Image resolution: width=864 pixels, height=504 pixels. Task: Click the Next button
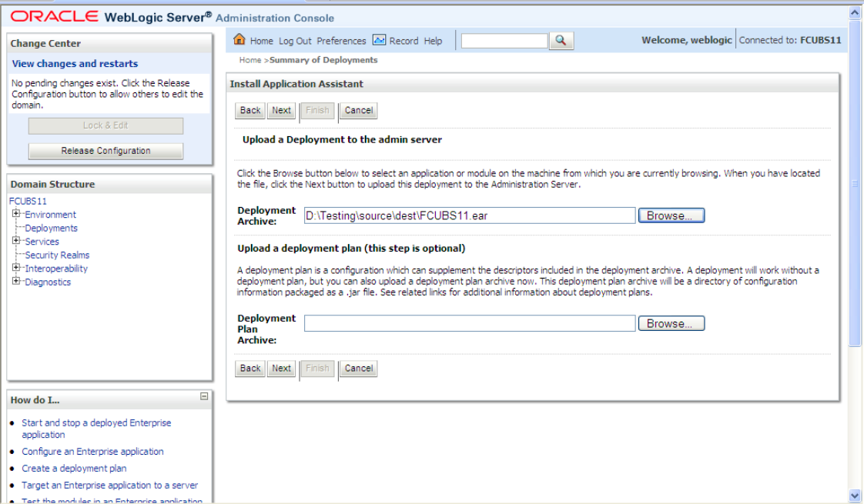(280, 110)
